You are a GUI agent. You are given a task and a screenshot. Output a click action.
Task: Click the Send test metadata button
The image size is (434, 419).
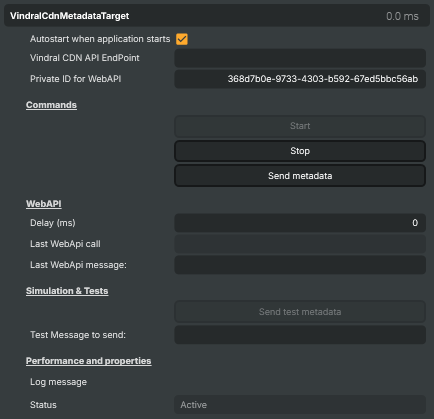pyautogui.click(x=300, y=312)
